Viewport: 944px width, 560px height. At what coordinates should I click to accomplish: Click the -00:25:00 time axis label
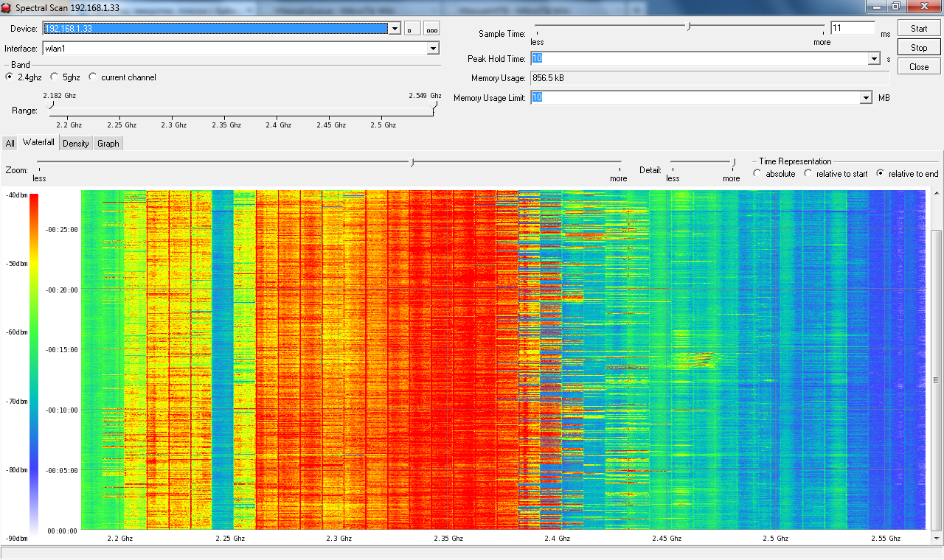click(x=61, y=230)
